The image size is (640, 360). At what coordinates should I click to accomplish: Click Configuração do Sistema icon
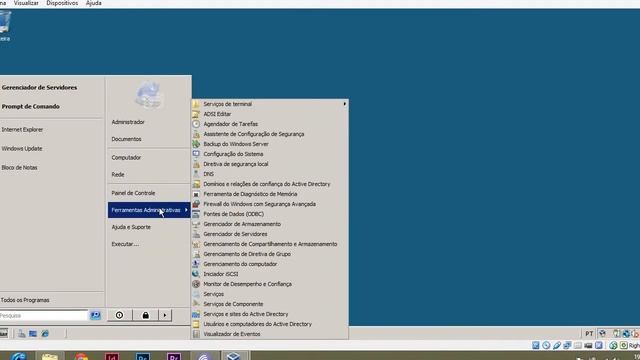click(196, 154)
